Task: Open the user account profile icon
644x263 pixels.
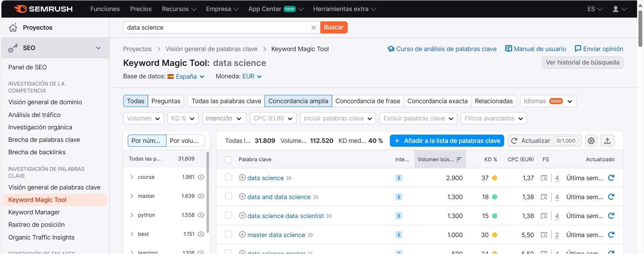Action: (x=616, y=9)
